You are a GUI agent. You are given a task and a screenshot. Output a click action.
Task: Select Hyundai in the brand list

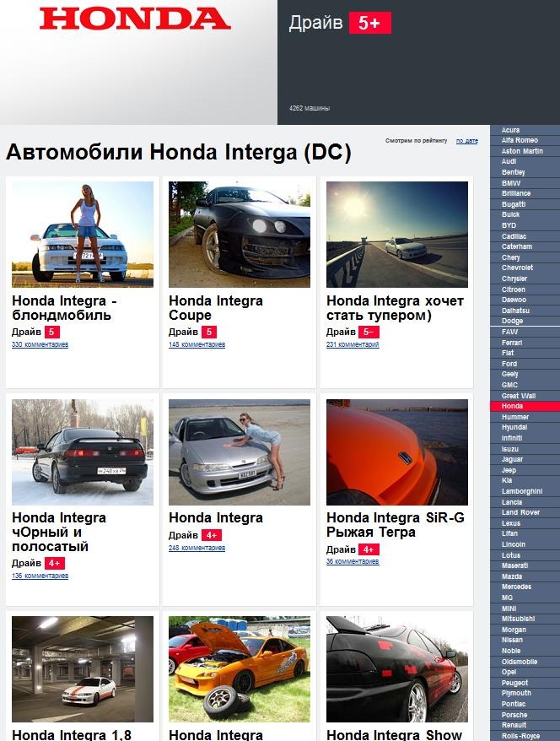point(514,427)
